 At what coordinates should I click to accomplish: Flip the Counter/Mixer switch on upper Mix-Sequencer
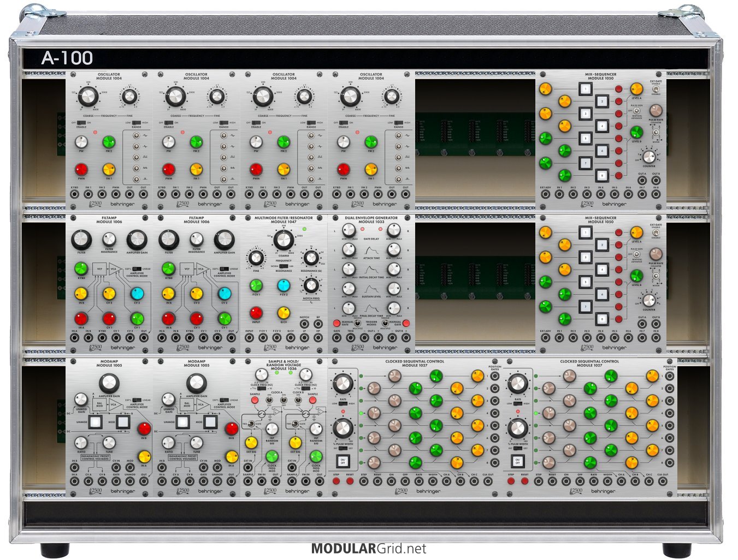(x=656, y=132)
